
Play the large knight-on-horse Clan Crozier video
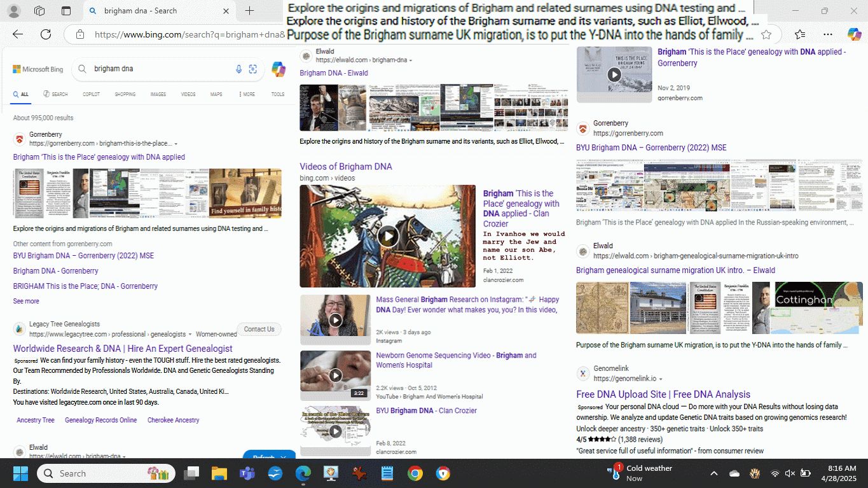pos(388,237)
